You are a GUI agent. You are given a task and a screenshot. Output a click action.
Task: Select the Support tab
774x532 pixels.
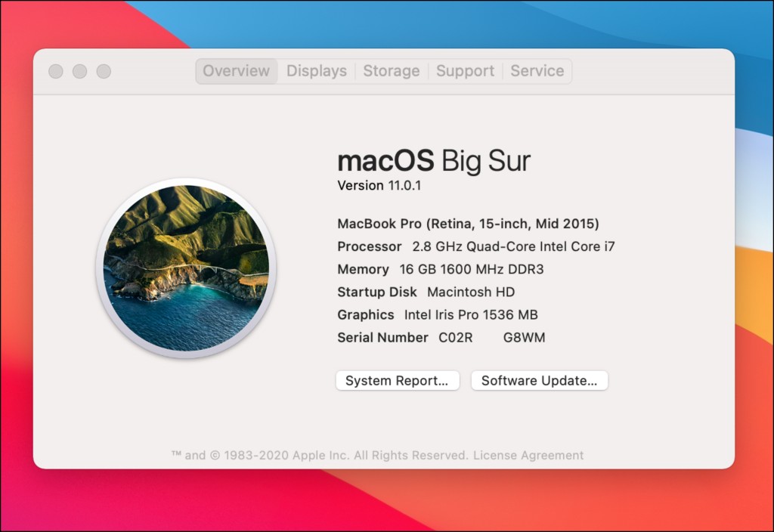tap(465, 71)
